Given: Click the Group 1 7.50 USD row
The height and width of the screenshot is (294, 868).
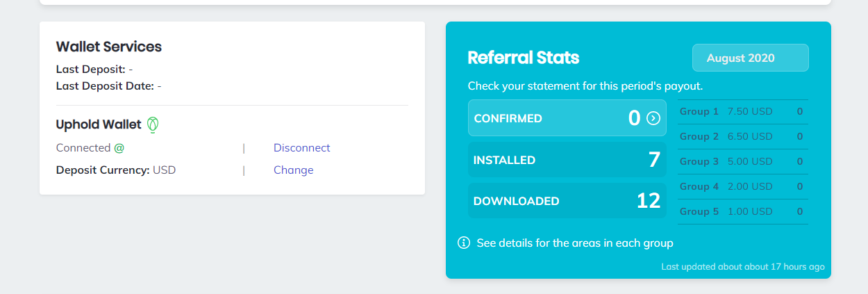Looking at the screenshot, I should pyautogui.click(x=742, y=112).
